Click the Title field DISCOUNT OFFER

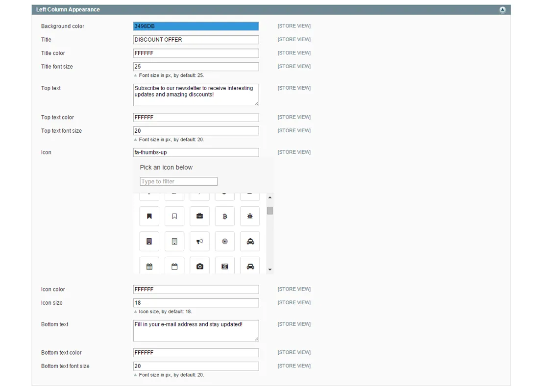pyautogui.click(x=196, y=40)
